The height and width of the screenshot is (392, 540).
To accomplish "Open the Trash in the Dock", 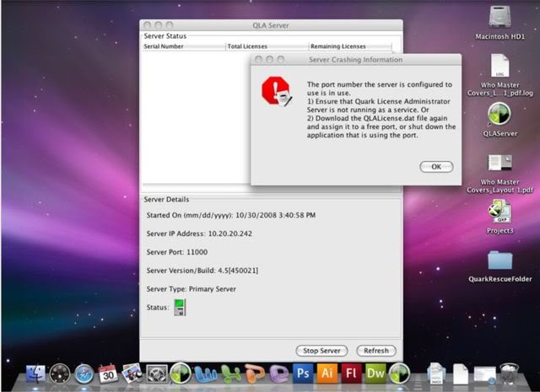I will point(510,373).
